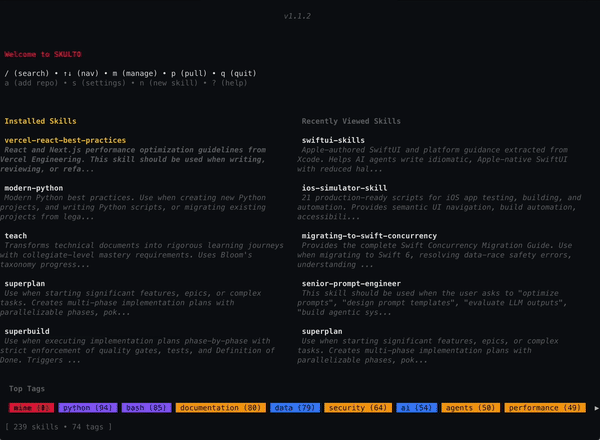
Task: Filter by the python (94) tag
Action: (87, 408)
